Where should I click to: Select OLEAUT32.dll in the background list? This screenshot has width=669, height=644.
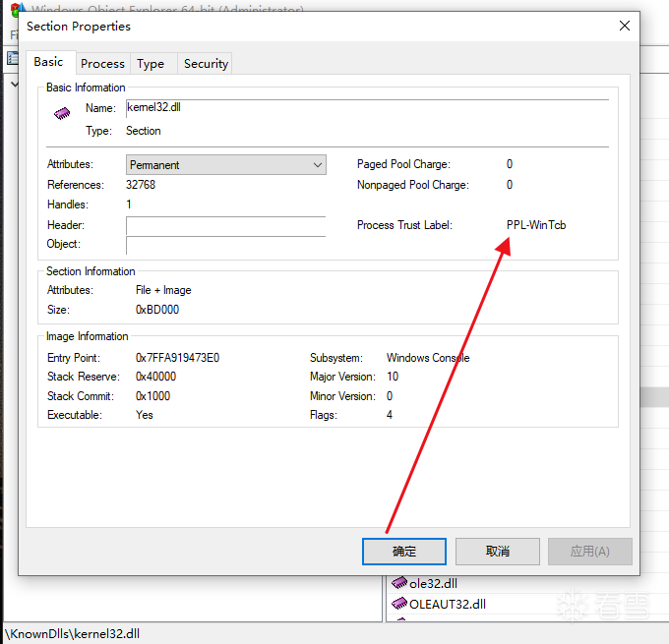coord(447,604)
